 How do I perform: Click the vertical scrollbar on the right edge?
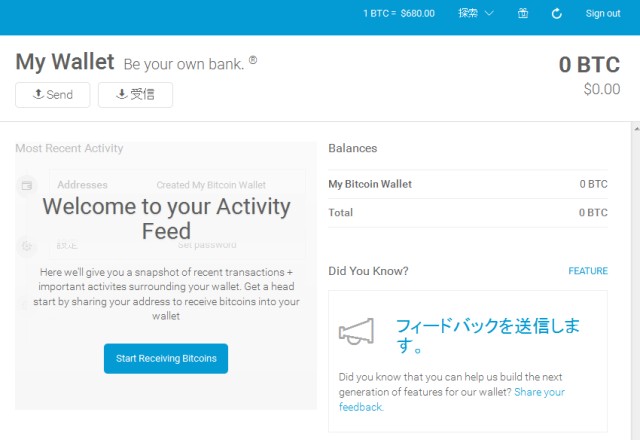pyautogui.click(x=634, y=280)
